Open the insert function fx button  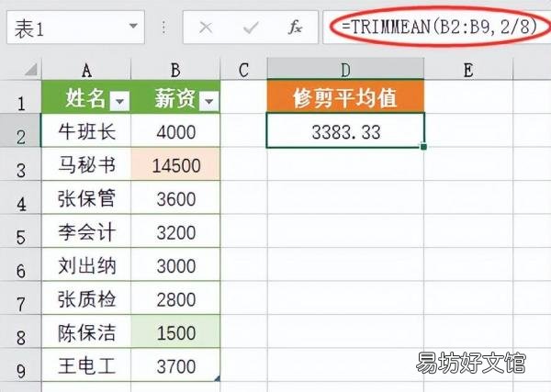click(295, 28)
